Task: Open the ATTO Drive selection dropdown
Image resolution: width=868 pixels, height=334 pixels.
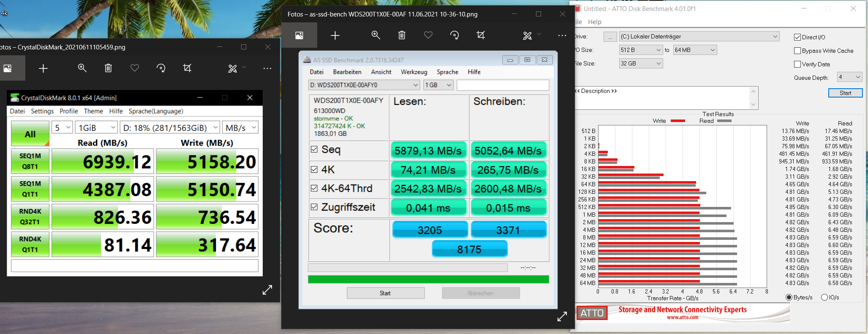Action: coord(699,37)
